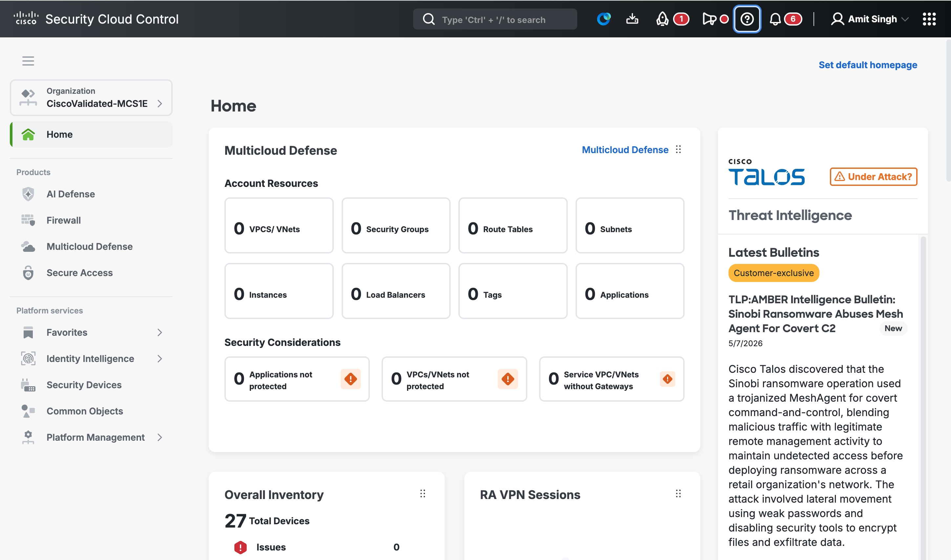Click the download tray icon in header
This screenshot has width=951, height=560.
pyautogui.click(x=632, y=19)
